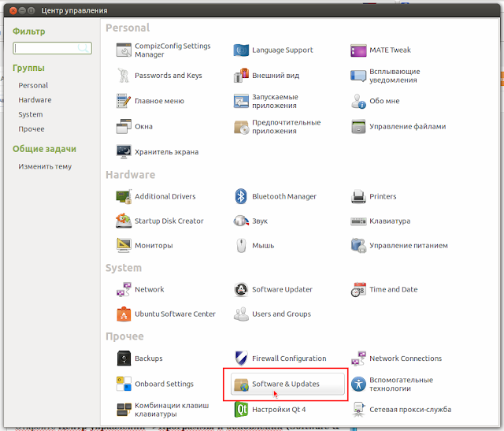Click the Firewall Configuration label
This screenshot has width=504, height=431.
point(289,359)
